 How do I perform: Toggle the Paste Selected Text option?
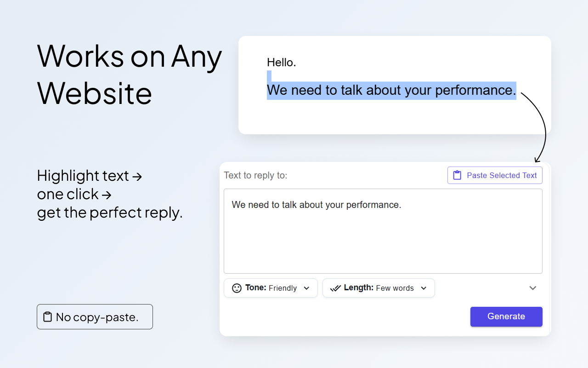coord(495,175)
